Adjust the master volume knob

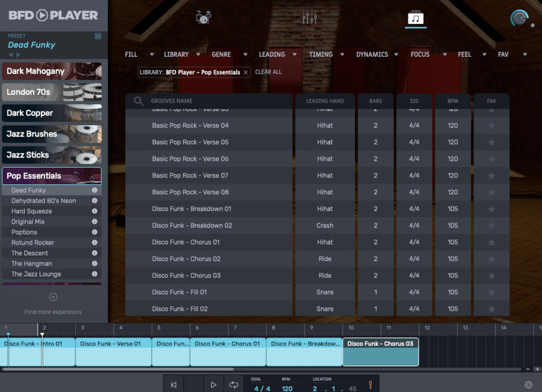519,18
